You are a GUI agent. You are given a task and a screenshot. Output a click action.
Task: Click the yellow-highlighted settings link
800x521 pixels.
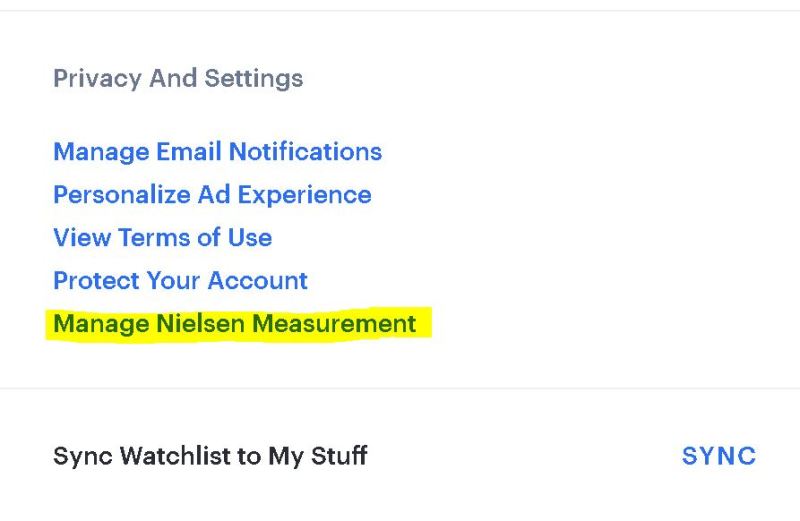234,324
